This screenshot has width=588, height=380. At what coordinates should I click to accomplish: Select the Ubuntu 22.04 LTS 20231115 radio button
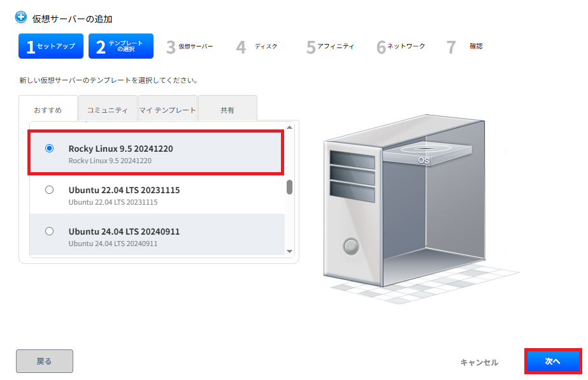click(x=49, y=189)
